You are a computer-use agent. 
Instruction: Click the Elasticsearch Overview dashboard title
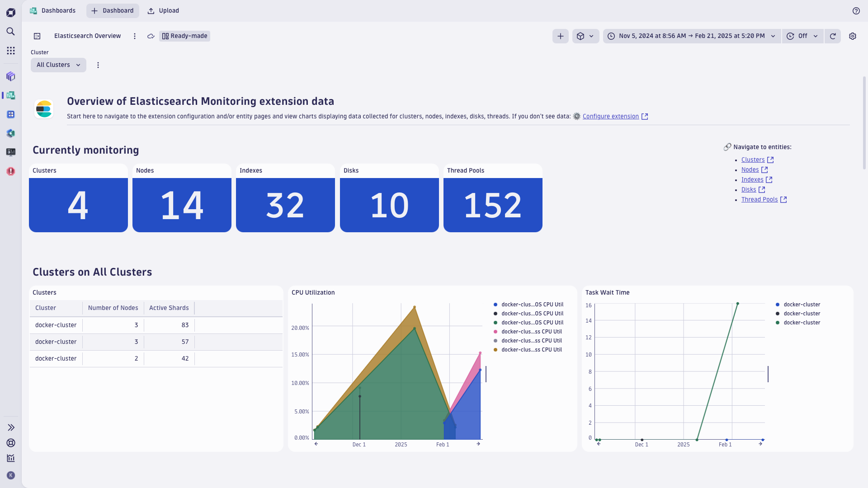(87, 36)
